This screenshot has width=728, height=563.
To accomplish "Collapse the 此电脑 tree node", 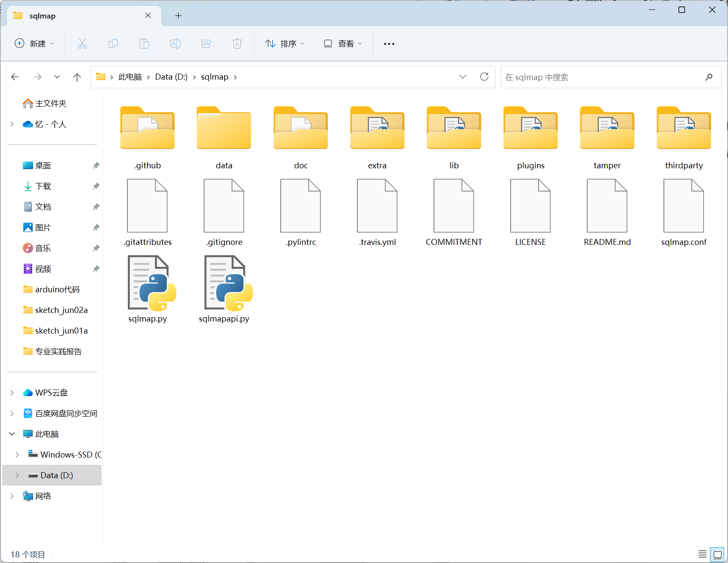I will 12,434.
